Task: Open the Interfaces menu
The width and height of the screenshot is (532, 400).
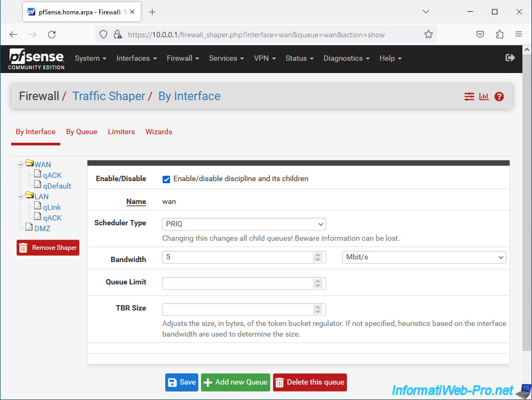Action: (136, 58)
